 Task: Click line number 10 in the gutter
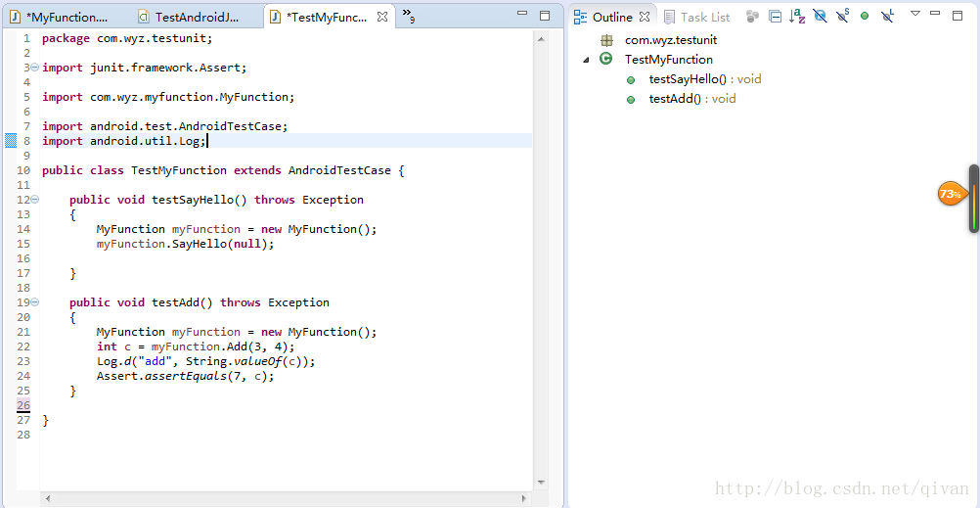coord(23,170)
